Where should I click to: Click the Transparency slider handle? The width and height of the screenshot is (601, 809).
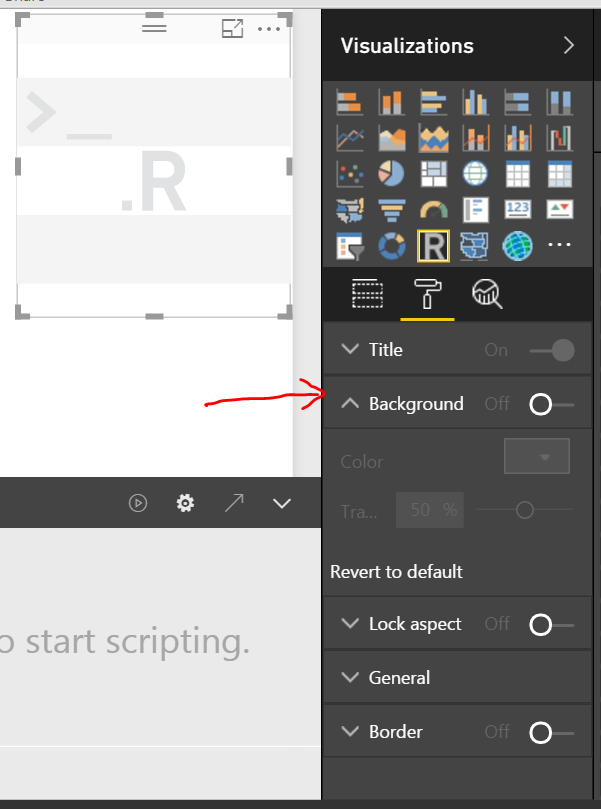point(525,510)
